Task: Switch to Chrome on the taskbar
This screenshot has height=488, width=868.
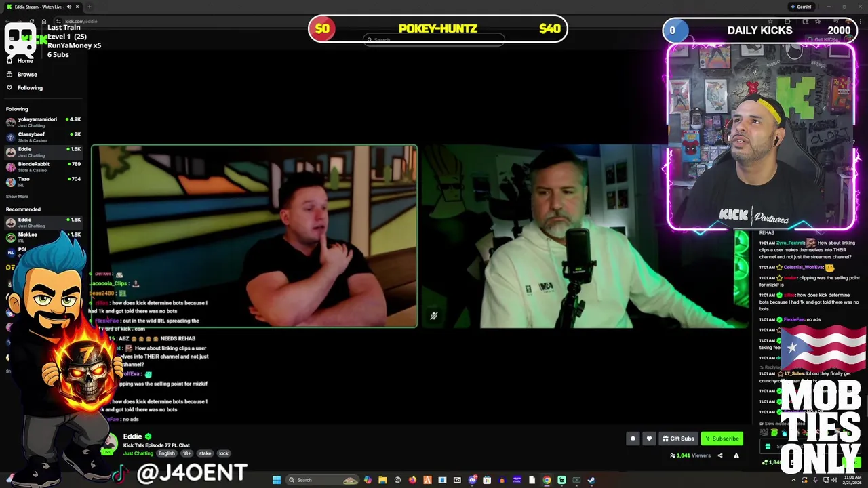Action: point(547,480)
